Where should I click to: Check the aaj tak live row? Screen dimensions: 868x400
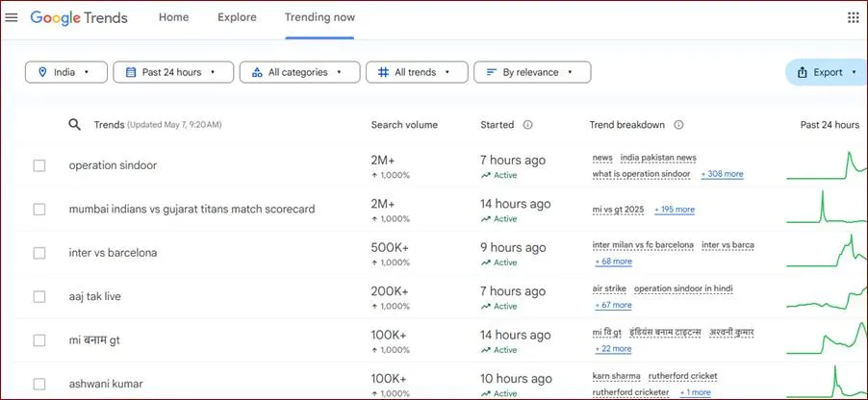[x=39, y=296]
